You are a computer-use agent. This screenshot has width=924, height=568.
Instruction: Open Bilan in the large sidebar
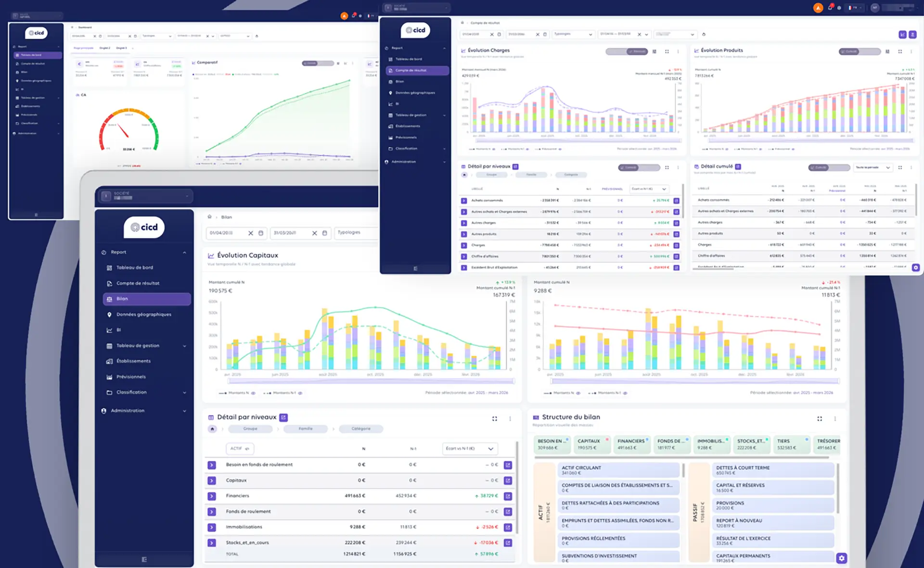(x=147, y=299)
